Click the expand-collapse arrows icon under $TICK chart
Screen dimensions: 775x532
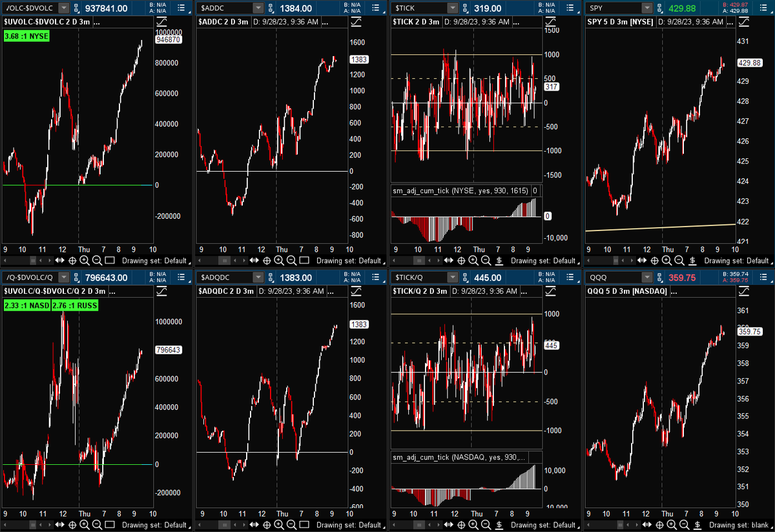click(448, 260)
